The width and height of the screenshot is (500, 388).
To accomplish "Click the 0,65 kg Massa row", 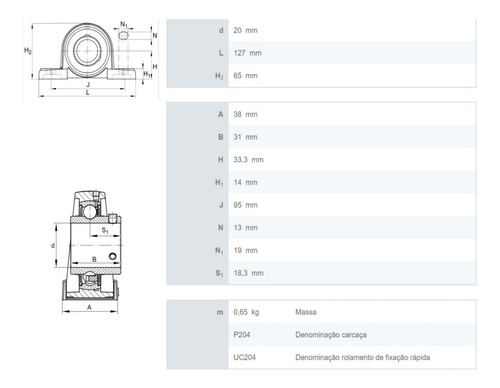I will (321, 312).
